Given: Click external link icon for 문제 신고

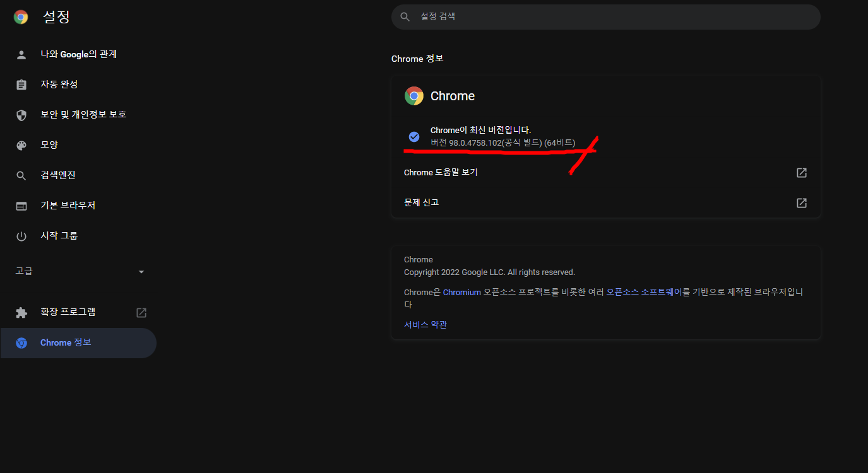Looking at the screenshot, I should pyautogui.click(x=802, y=202).
